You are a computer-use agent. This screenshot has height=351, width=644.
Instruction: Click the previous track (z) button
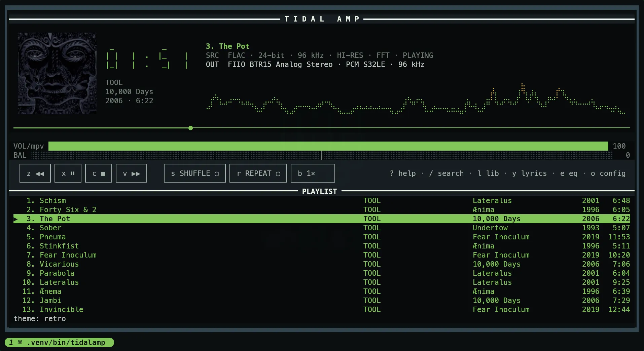pos(35,173)
